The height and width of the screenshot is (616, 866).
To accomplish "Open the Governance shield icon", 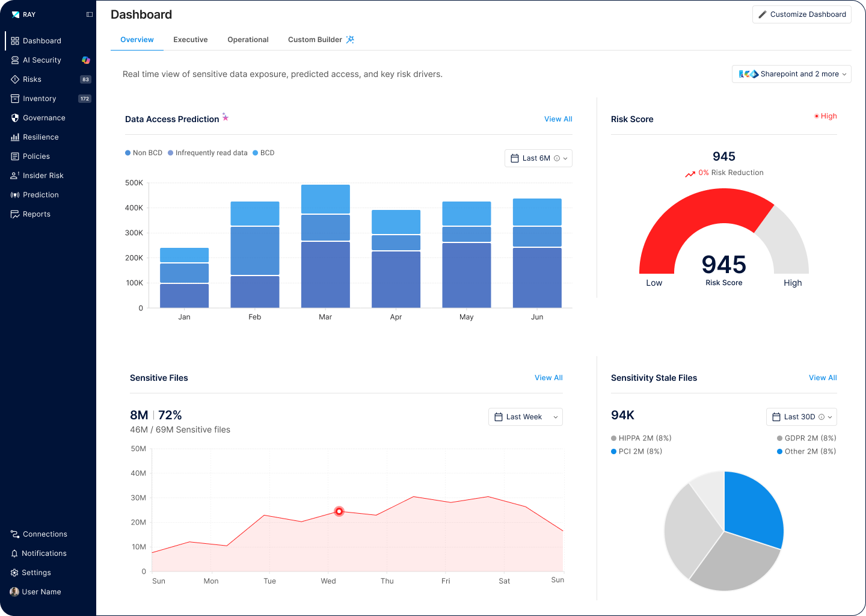I will click(15, 118).
